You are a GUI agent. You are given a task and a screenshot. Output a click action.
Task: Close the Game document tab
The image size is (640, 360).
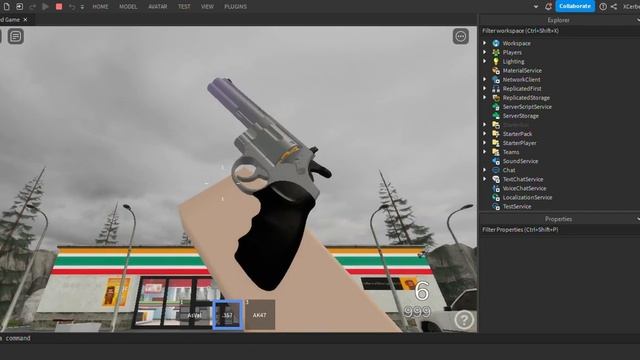pyautogui.click(x=25, y=20)
